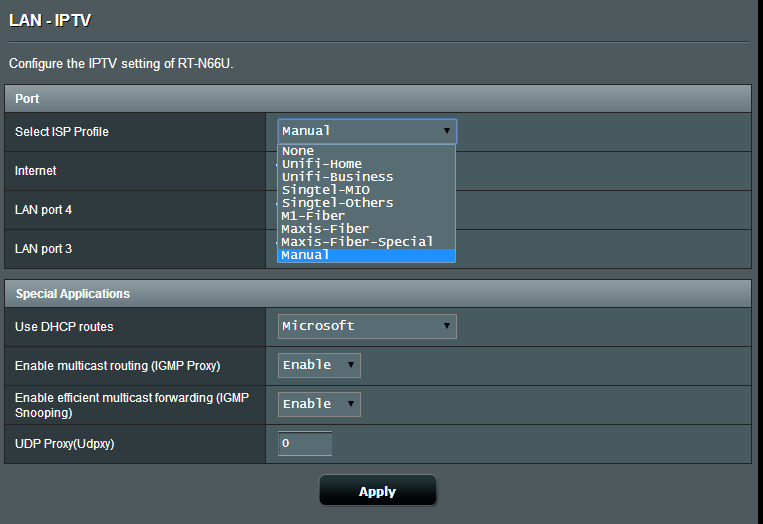Expand the IGMP Proxy Enable dropdown
Viewport: 763px width, 524px height.
[x=319, y=365]
